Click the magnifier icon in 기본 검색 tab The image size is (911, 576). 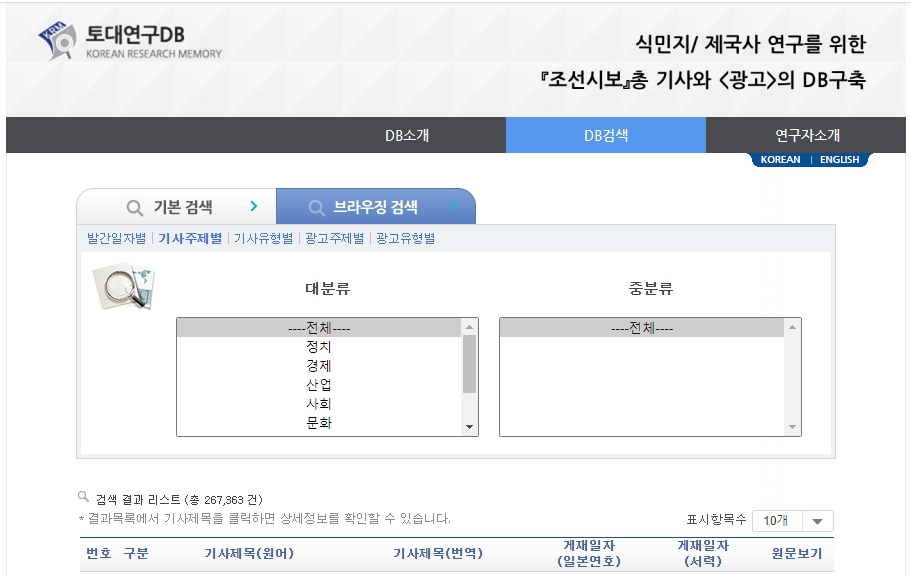[134, 208]
